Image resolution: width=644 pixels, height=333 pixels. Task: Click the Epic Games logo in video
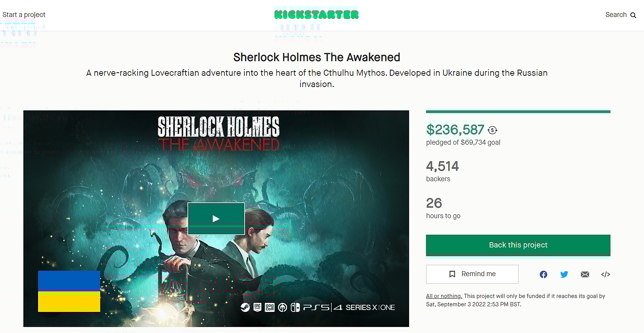pos(257,307)
